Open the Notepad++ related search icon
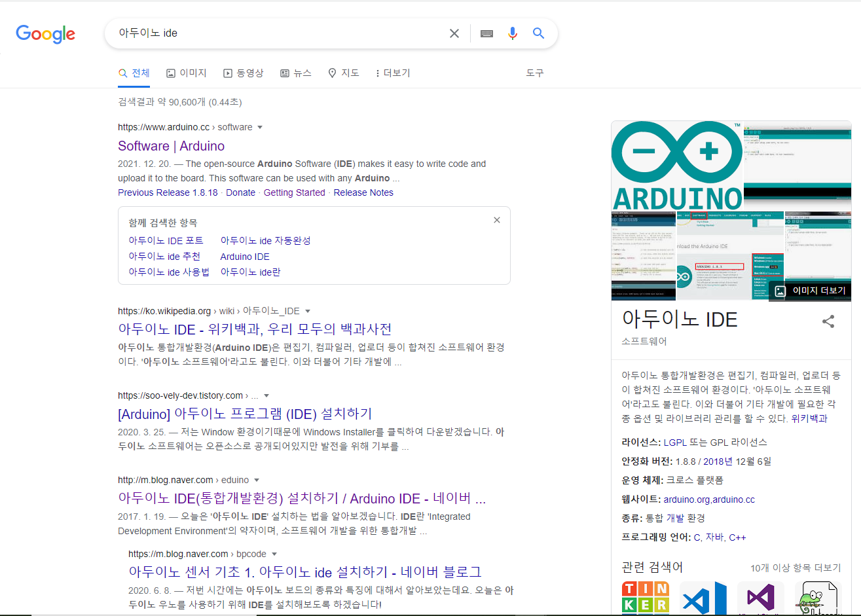861x616 pixels. [x=818, y=598]
